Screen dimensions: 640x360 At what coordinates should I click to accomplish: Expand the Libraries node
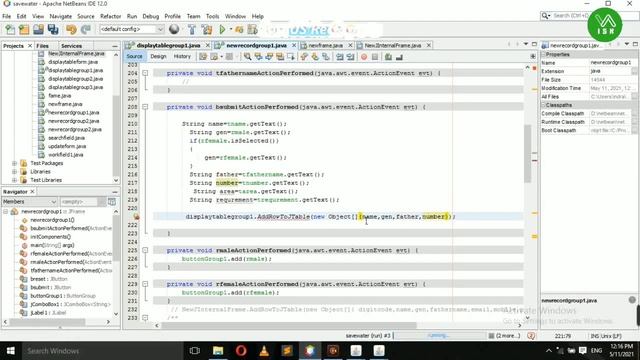click(14, 172)
